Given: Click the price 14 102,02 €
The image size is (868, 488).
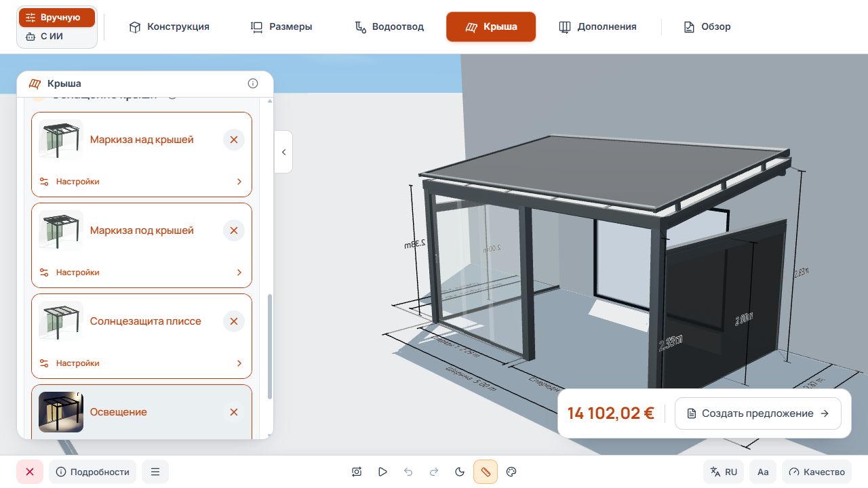Looking at the screenshot, I should pos(611,413).
